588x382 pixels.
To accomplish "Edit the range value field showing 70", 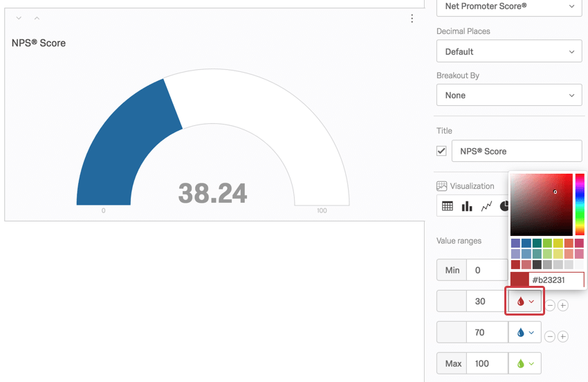I will 487,332.
